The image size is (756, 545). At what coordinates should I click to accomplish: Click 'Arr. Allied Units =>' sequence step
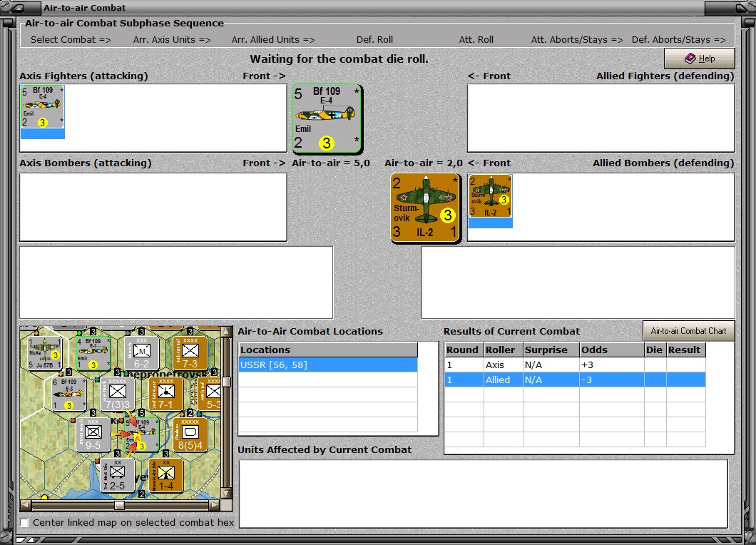tap(273, 39)
